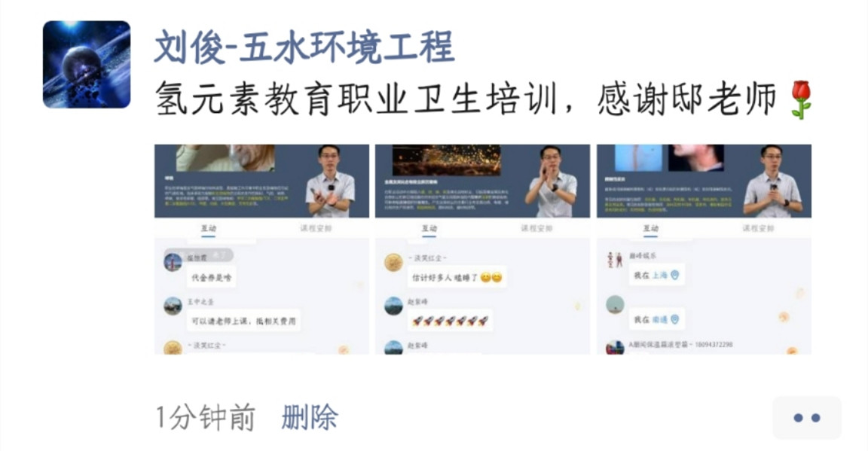Viewport: 868px width, 451px height.
Task: Click the rocket emojis chat message
Action: [451, 321]
